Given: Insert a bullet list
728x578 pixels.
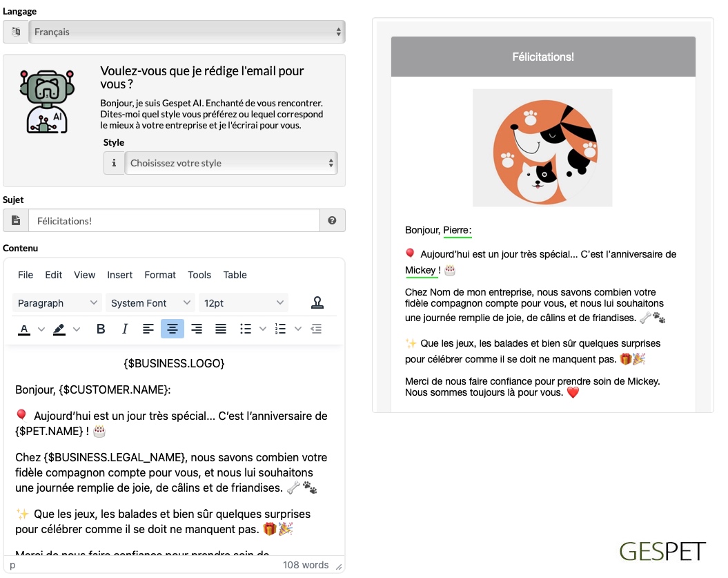Looking at the screenshot, I should tap(246, 329).
